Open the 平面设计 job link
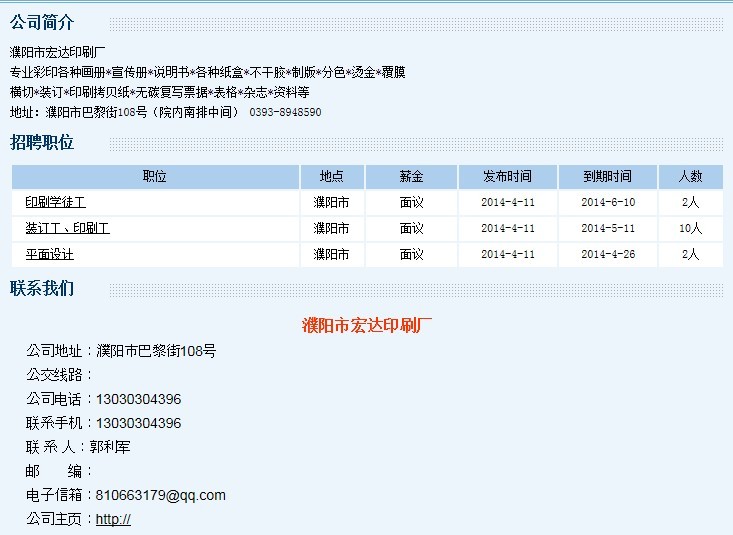 tap(50, 254)
